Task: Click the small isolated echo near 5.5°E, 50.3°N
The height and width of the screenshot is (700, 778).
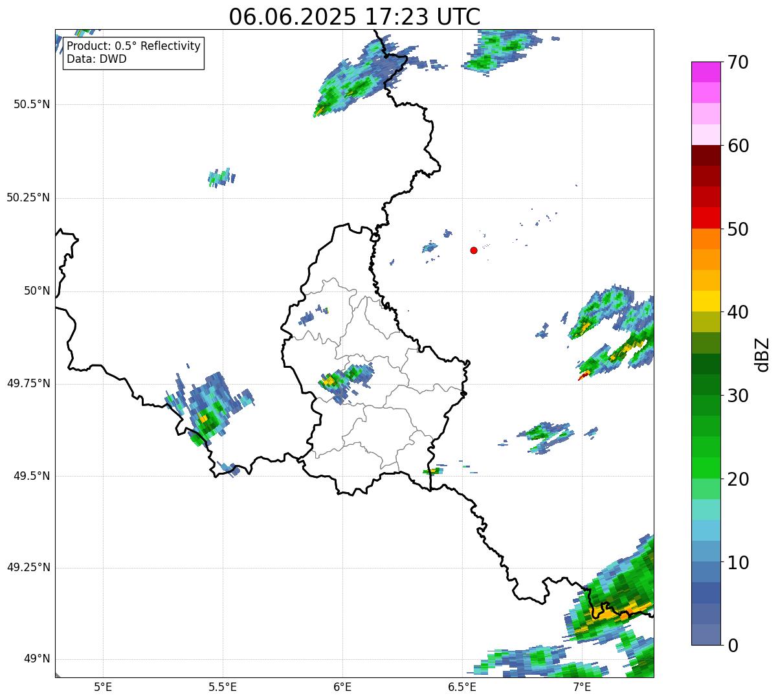Action: (x=221, y=177)
